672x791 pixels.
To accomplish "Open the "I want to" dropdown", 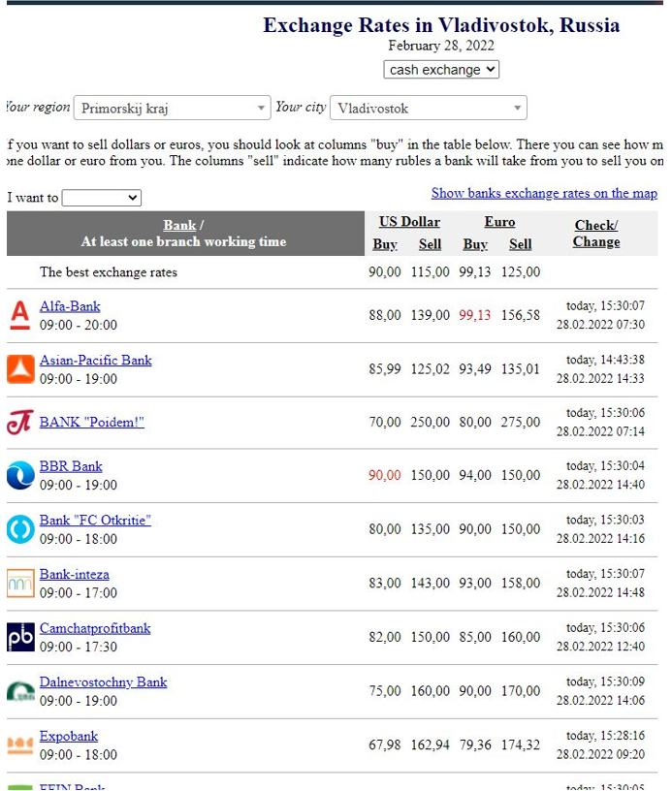I will coord(102,198).
